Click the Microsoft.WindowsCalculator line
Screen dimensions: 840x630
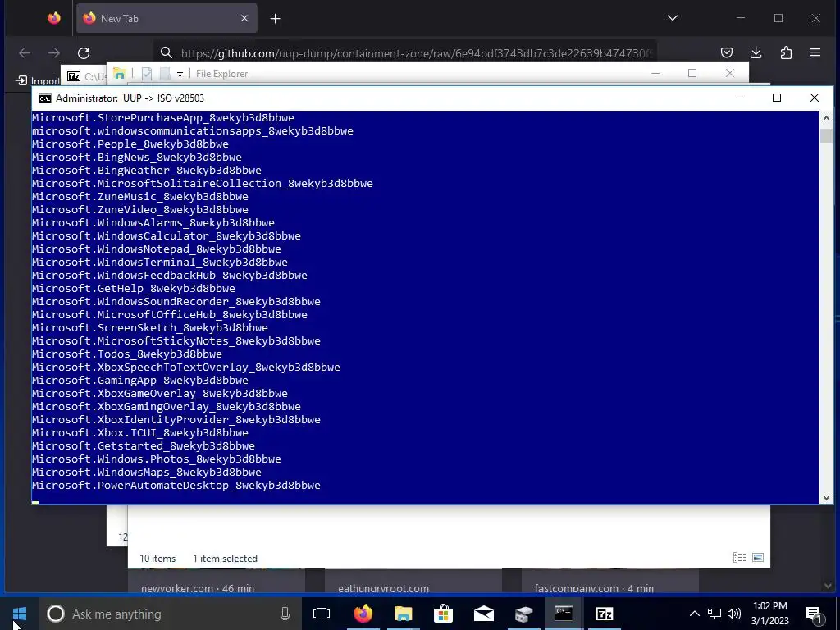pyautogui.click(x=166, y=235)
